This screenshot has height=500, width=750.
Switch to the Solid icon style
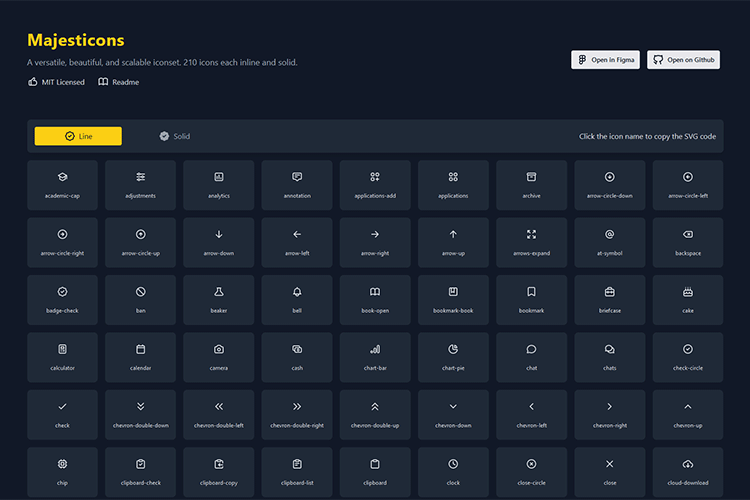pos(174,136)
